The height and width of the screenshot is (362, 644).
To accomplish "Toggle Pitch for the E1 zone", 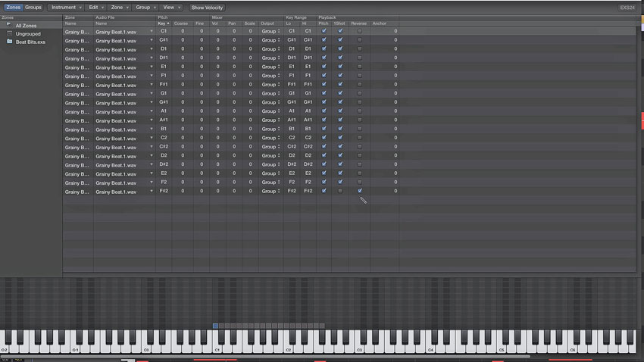I will pyautogui.click(x=324, y=67).
